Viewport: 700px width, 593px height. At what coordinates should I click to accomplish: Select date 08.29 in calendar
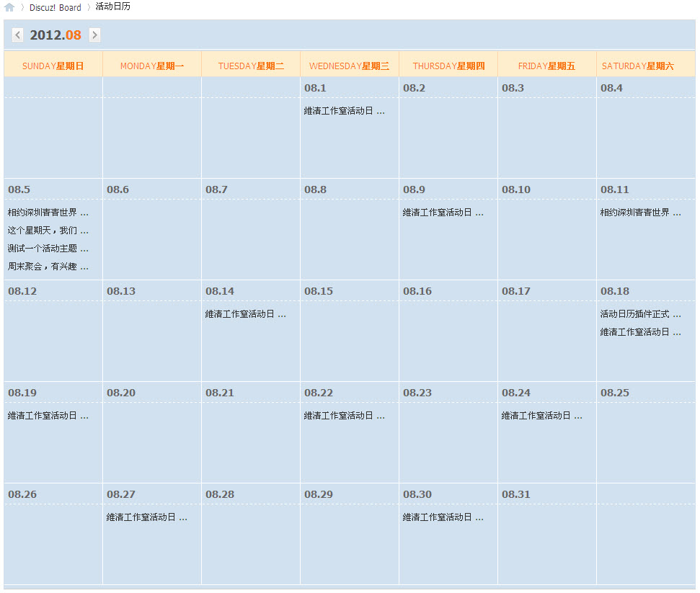pos(319,494)
